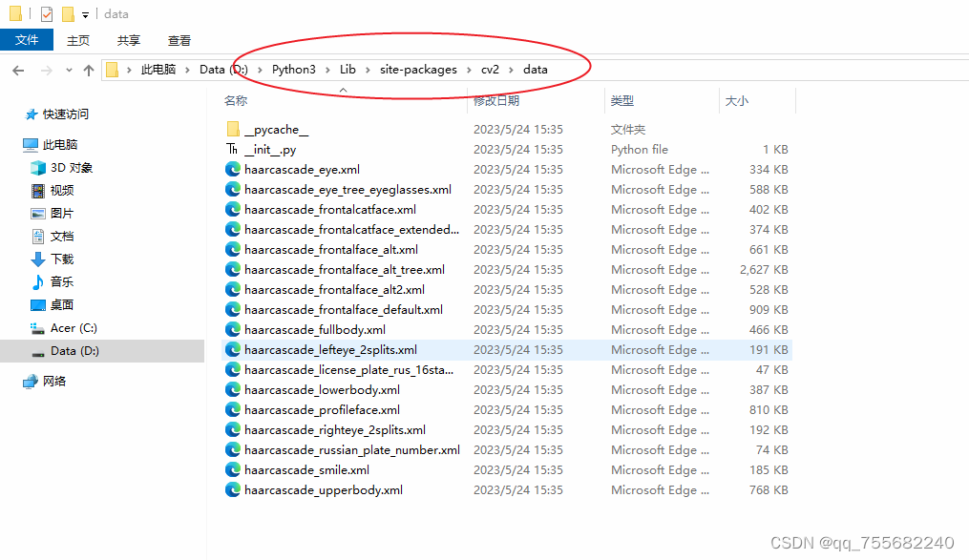The image size is (969, 560).
Task: Click the New Folder icon in the quick access toolbar
Action: (68, 13)
